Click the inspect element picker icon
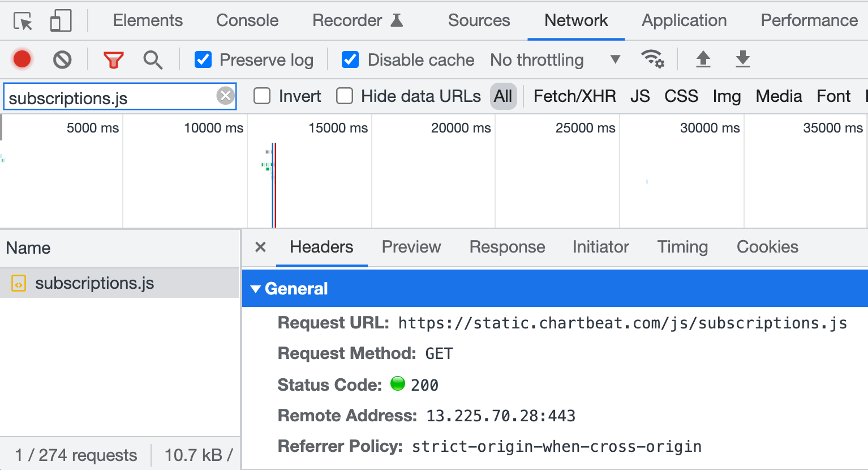The height and width of the screenshot is (470, 868). tap(23, 21)
